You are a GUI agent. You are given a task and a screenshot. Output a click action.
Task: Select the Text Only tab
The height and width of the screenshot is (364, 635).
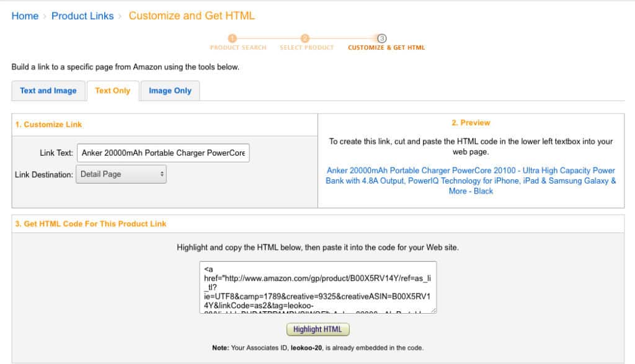point(112,91)
